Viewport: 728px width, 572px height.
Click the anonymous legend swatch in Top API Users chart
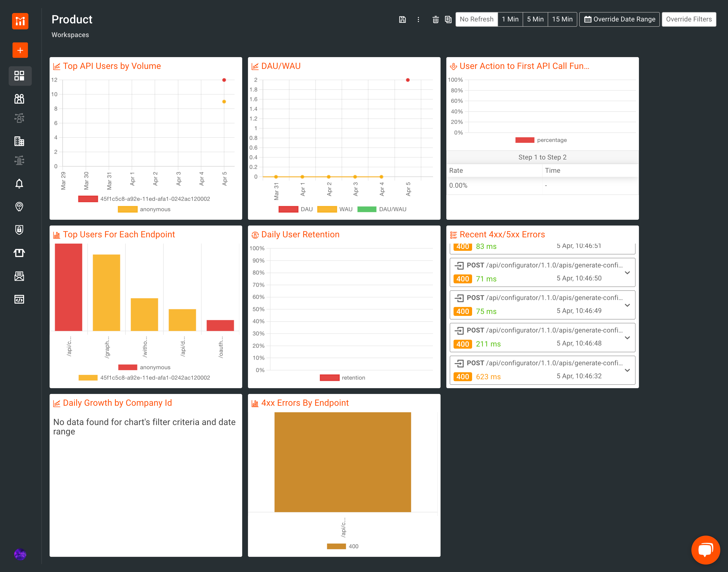pos(127,209)
